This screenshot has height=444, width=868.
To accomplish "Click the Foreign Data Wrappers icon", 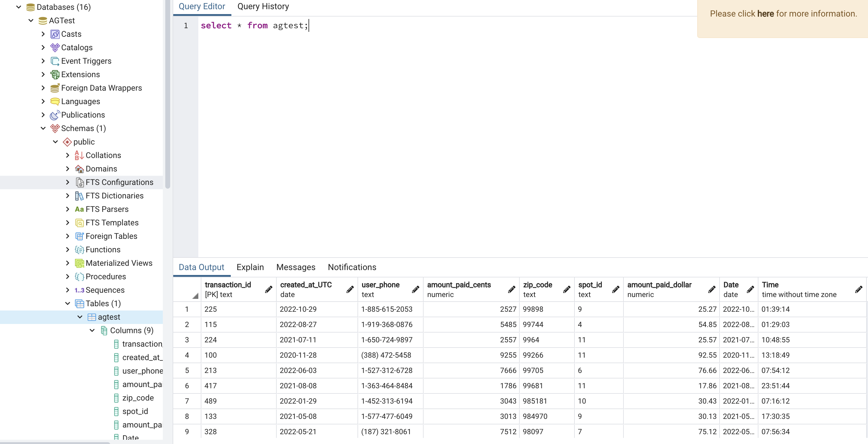I will pos(54,88).
